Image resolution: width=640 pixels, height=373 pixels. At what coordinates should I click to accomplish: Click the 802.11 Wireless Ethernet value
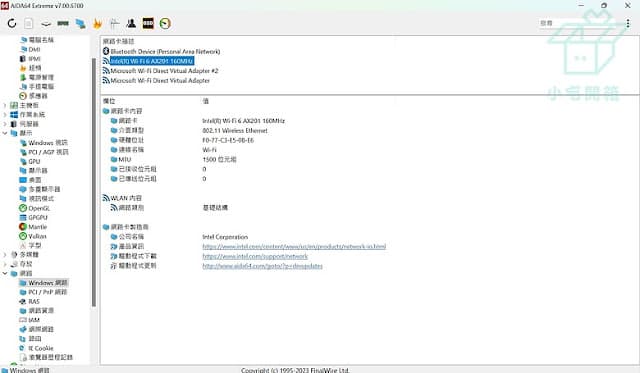pos(235,131)
